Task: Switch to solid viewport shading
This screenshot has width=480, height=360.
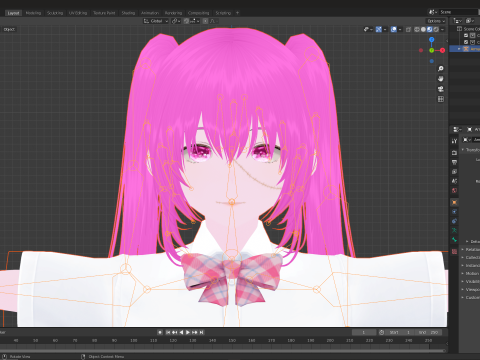Action: click(423, 29)
